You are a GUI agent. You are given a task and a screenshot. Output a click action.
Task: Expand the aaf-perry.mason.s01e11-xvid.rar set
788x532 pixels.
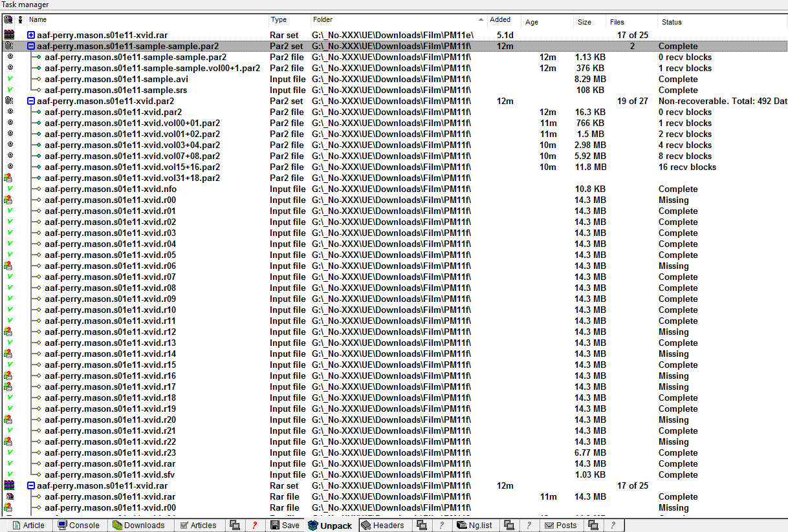[30, 35]
